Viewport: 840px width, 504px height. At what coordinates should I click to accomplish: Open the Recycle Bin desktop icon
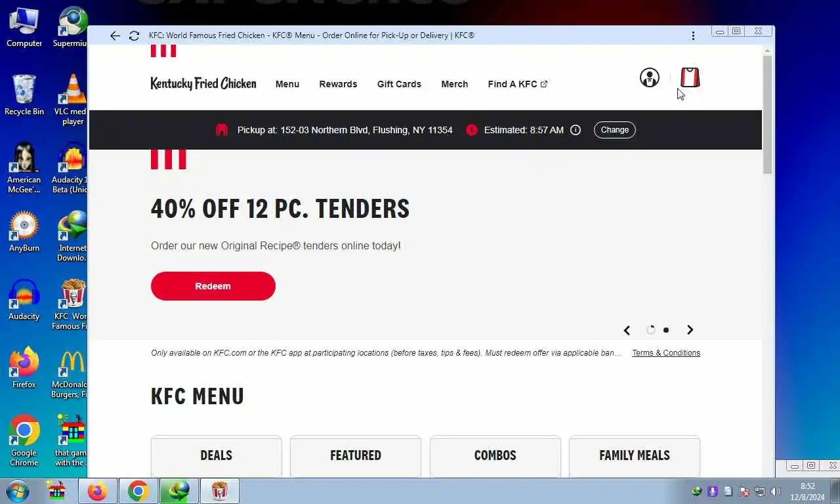coord(24,95)
